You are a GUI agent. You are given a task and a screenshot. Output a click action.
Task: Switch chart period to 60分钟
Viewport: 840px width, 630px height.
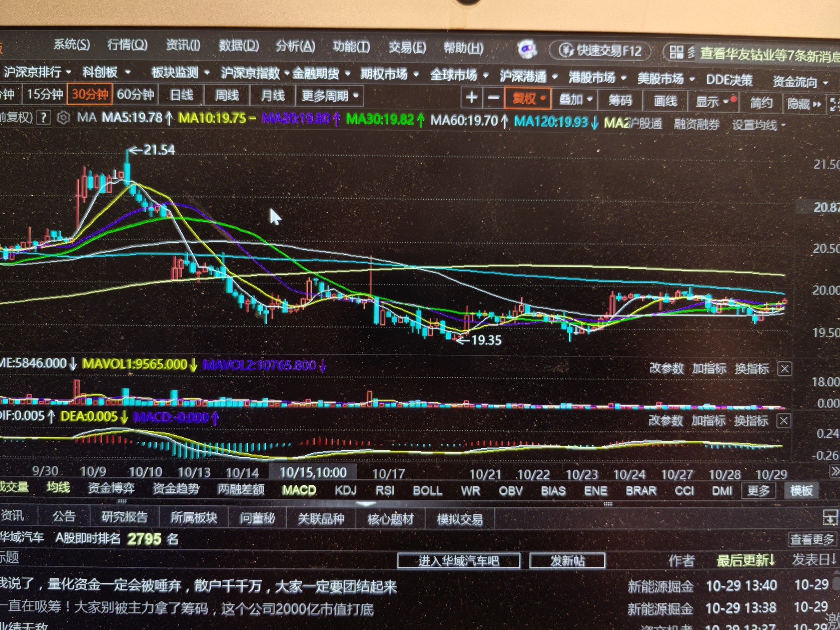point(135,95)
